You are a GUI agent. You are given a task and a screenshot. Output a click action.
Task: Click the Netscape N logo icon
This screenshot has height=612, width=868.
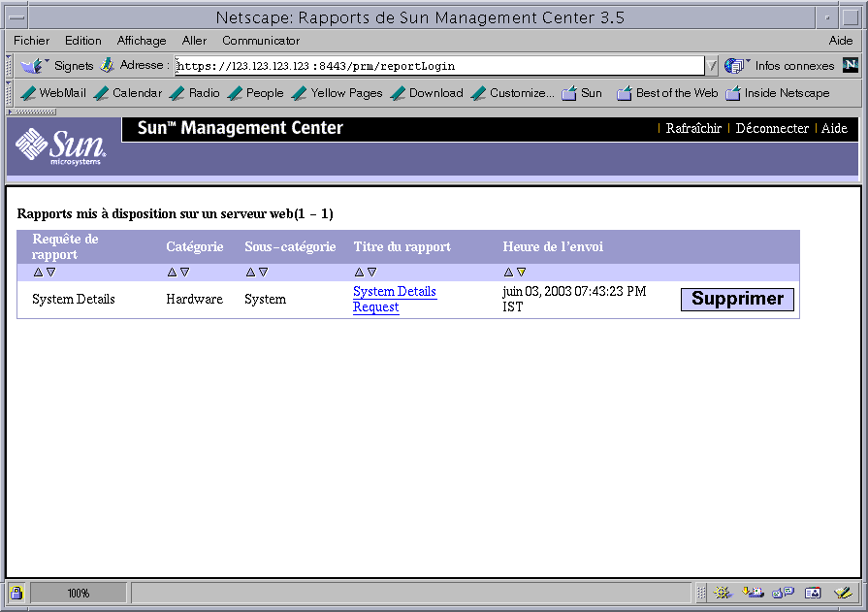[851, 65]
